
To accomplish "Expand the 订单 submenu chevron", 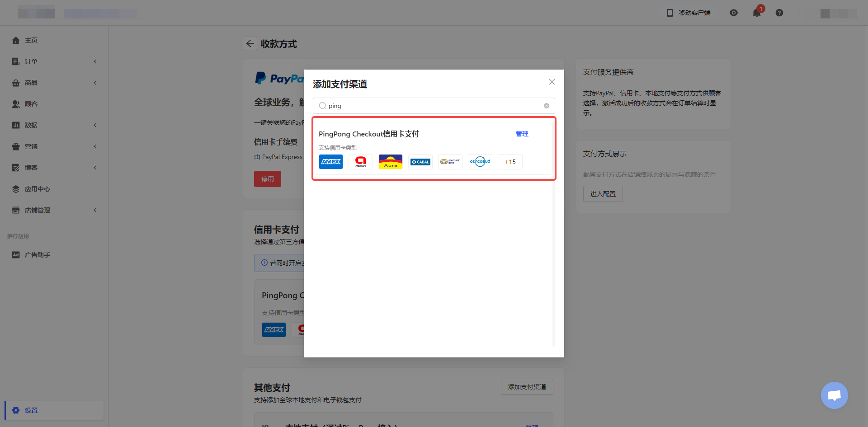I will [x=95, y=61].
